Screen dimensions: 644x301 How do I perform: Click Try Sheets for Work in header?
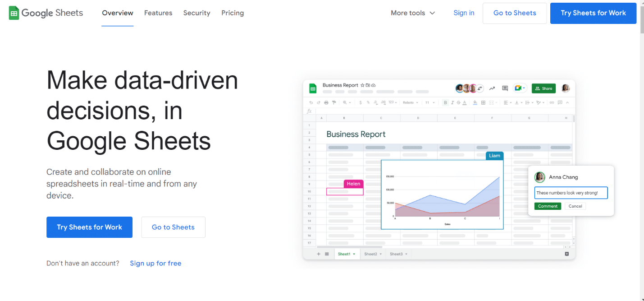click(593, 13)
